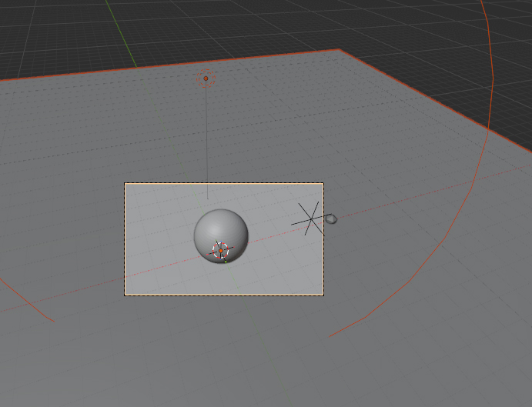Select the small gray mesh beside the frame
This screenshot has height=407, width=532.
coord(331,219)
